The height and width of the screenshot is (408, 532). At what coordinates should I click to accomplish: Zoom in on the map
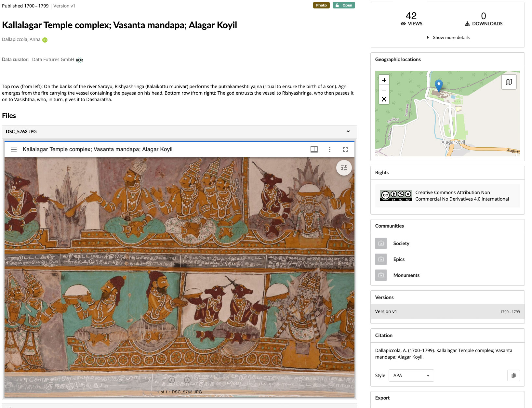384,80
